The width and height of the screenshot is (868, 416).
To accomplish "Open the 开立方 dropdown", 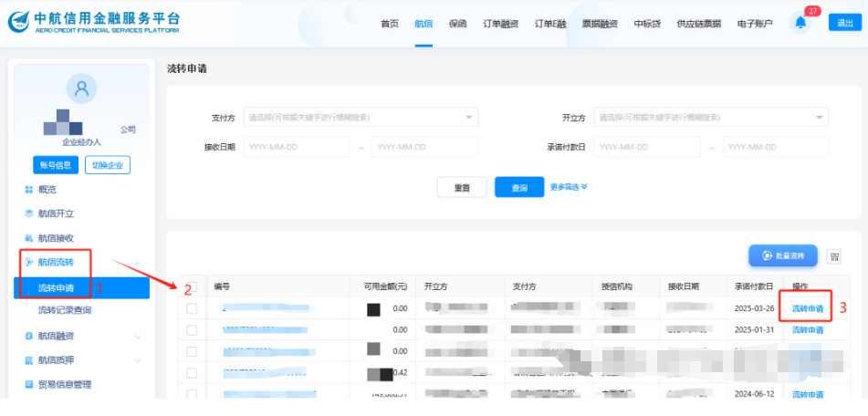I will [711, 118].
